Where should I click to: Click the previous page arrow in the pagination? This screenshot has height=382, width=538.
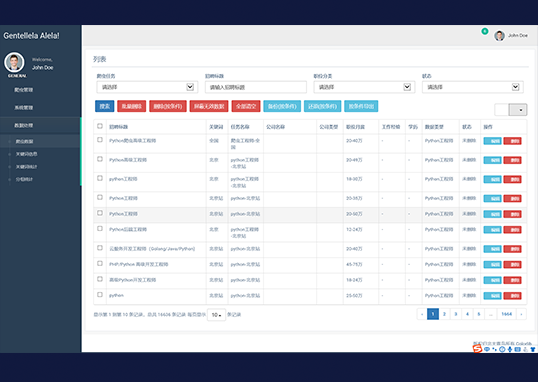click(x=422, y=314)
